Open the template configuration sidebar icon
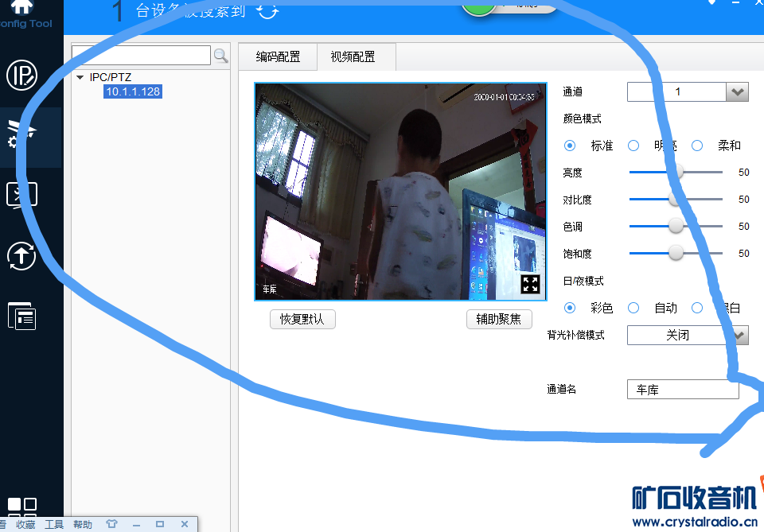This screenshot has height=532, width=764. 22,316
